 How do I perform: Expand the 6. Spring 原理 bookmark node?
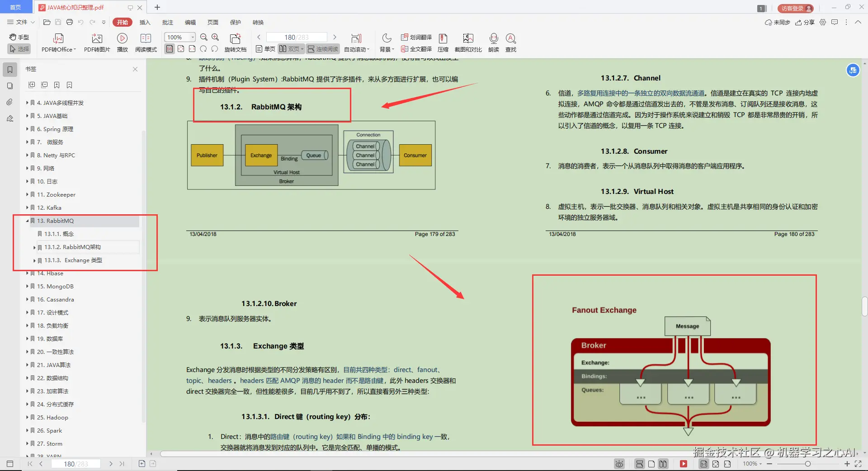pos(27,129)
